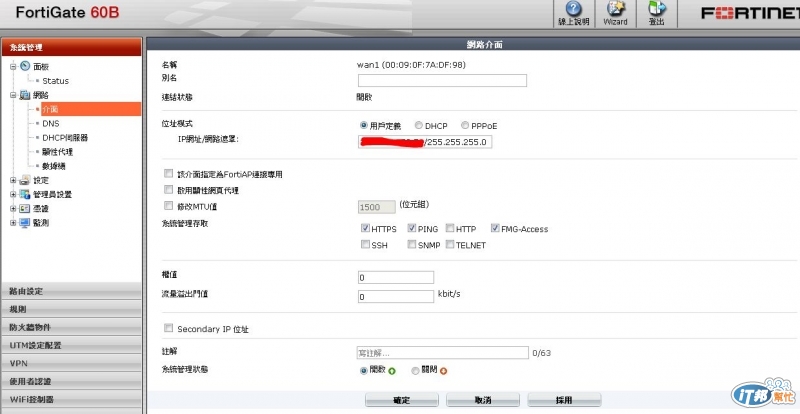The image size is (800, 414).
Task: Click the spillover threshold field
Action: point(395,296)
